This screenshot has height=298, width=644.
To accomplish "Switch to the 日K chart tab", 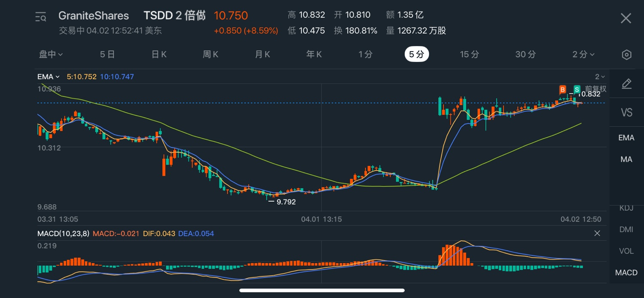I will [159, 55].
